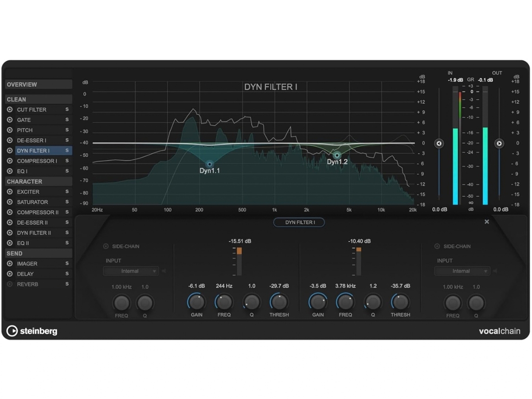Toggle the COMPRESSOR II power icon
Viewport: 532px width, 399px height.
(x=10, y=212)
